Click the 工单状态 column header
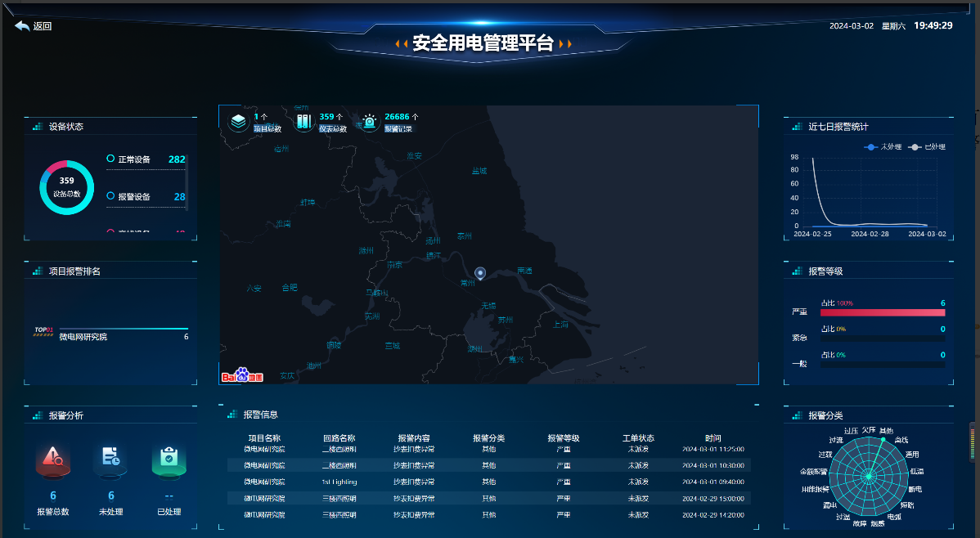Image resolution: width=980 pixels, height=538 pixels. 638,437
